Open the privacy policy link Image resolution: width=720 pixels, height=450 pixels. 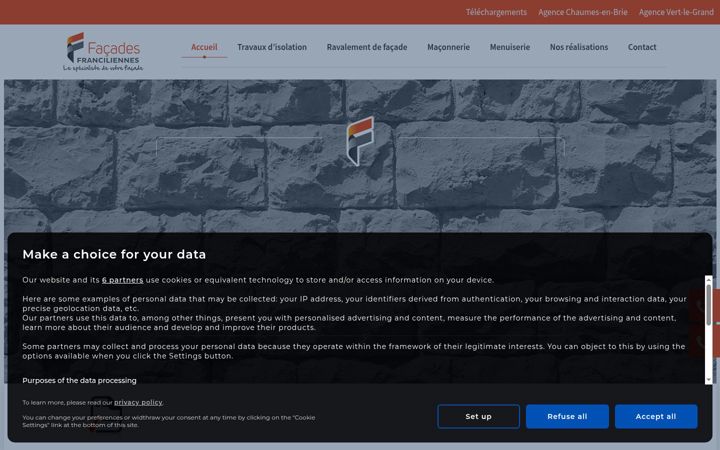point(138,402)
